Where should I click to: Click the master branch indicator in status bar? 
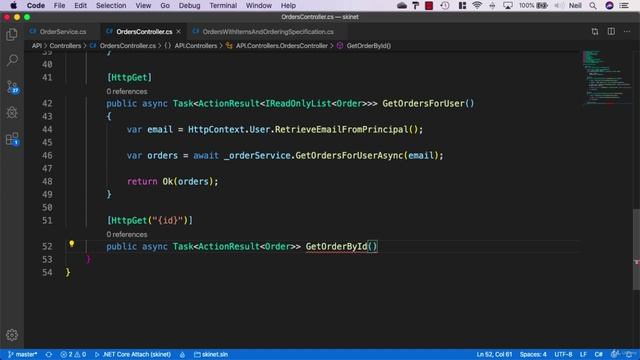coord(22,354)
